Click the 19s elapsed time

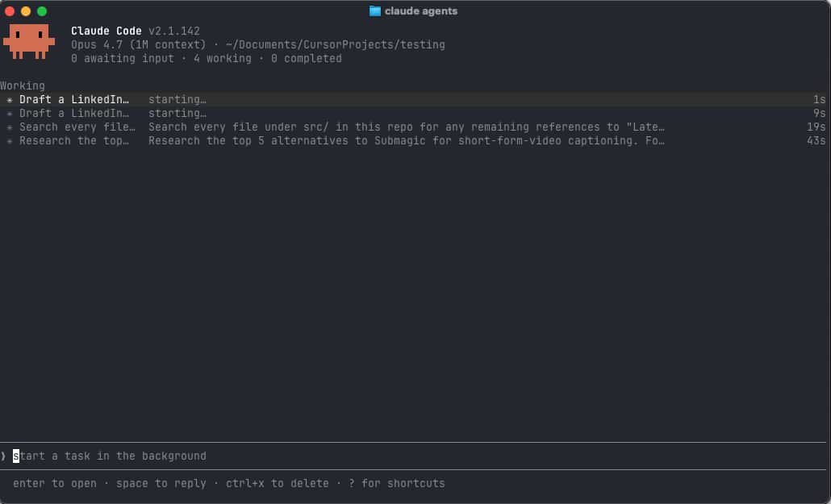tap(816, 127)
